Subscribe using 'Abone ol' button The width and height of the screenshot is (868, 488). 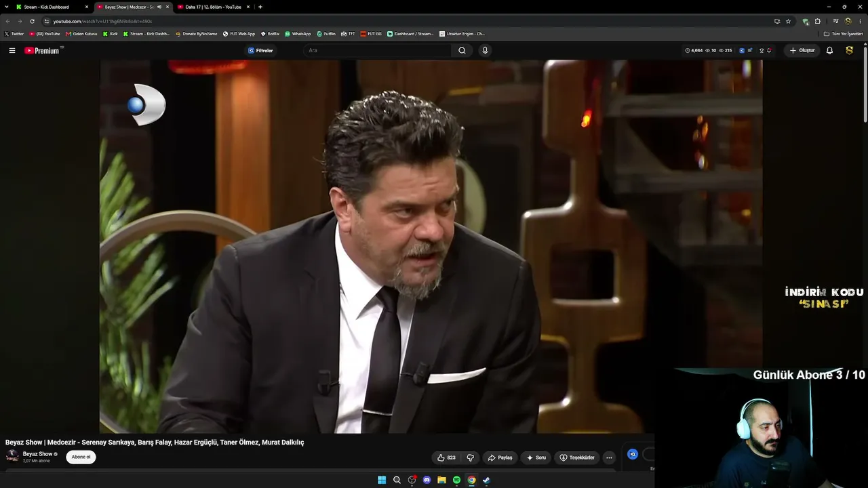click(81, 457)
